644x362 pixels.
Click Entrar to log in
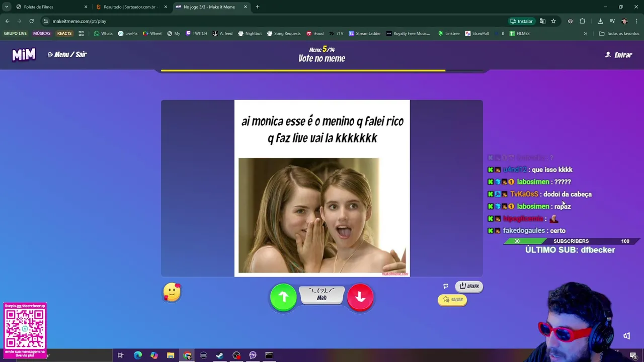click(618, 55)
